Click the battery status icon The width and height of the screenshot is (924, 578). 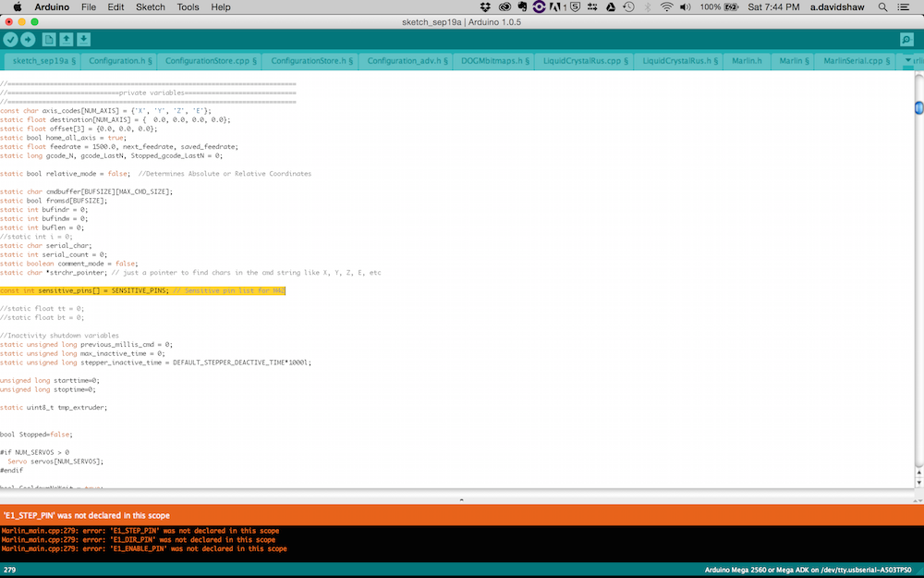731,7
